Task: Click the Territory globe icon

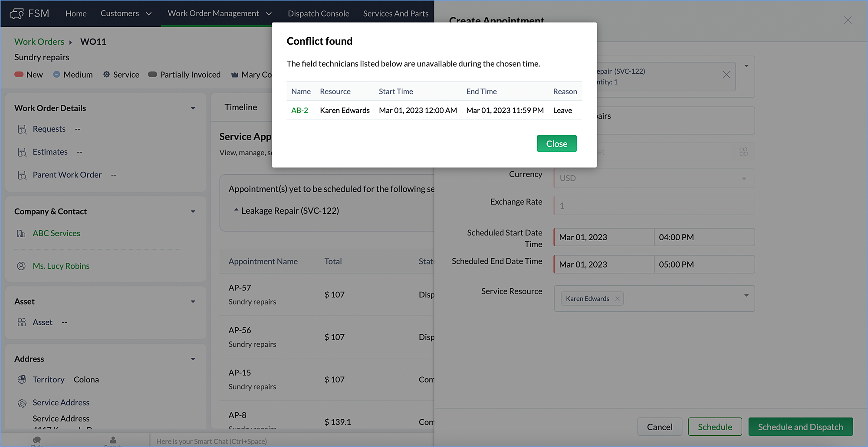Action: pos(22,379)
